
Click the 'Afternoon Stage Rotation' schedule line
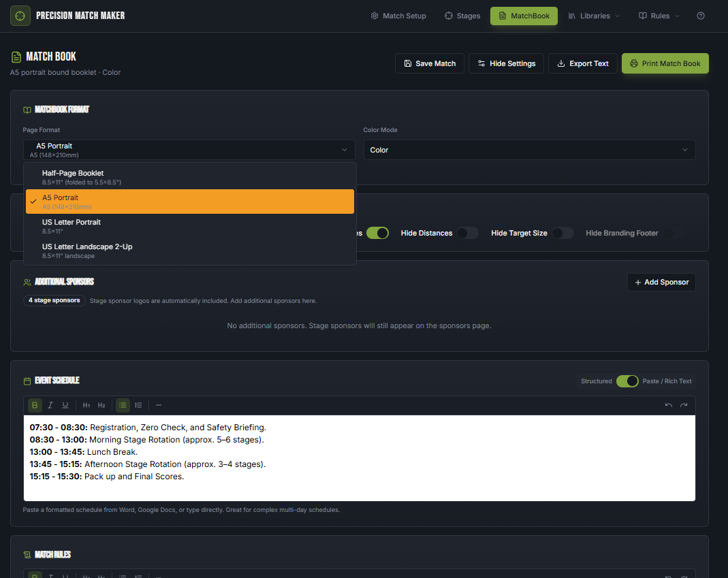tap(148, 464)
